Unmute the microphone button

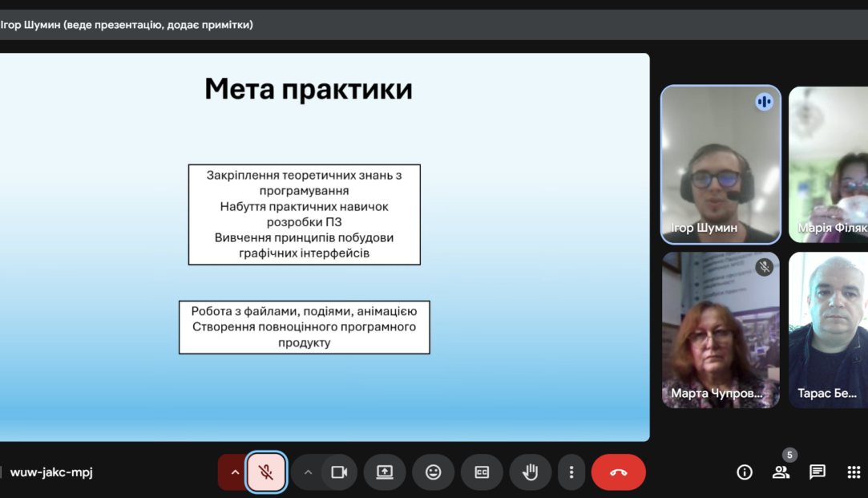(266, 472)
